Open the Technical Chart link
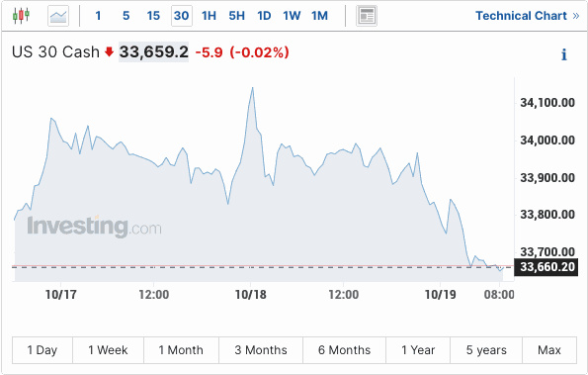Viewport: 588px width, 375px height. [521, 16]
